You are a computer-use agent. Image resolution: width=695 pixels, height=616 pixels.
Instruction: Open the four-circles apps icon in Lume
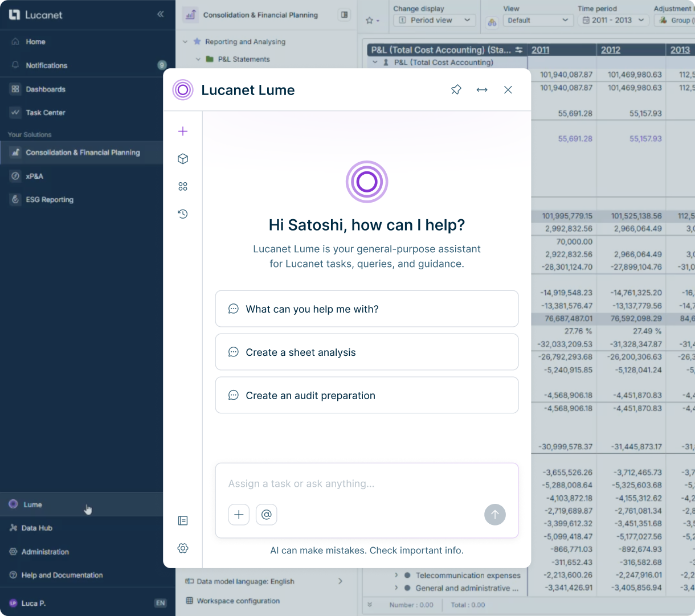tap(183, 186)
